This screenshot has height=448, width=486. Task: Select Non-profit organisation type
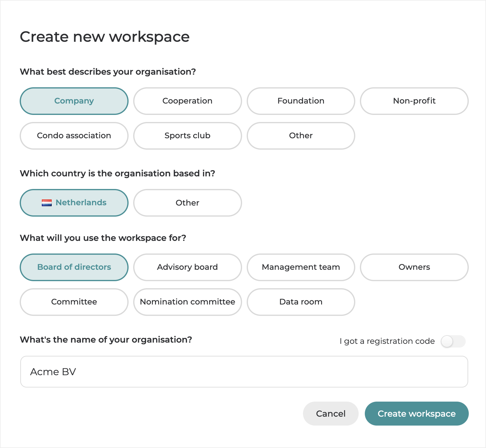click(x=414, y=101)
